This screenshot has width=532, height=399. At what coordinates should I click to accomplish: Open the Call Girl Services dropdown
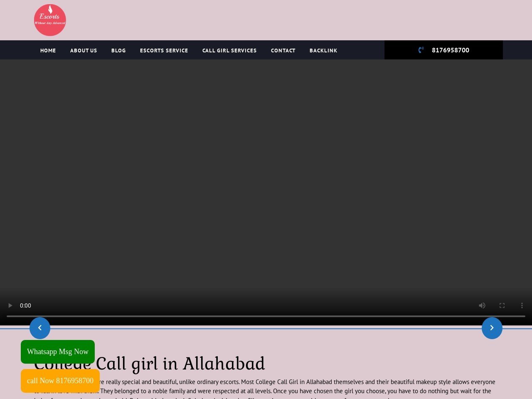pyautogui.click(x=229, y=50)
